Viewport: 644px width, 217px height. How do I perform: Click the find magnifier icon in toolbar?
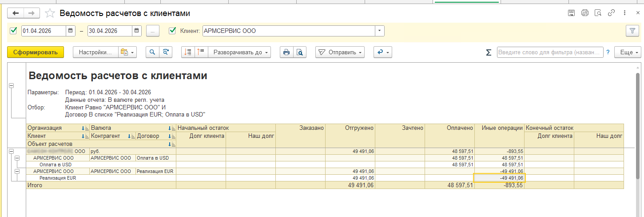click(152, 52)
